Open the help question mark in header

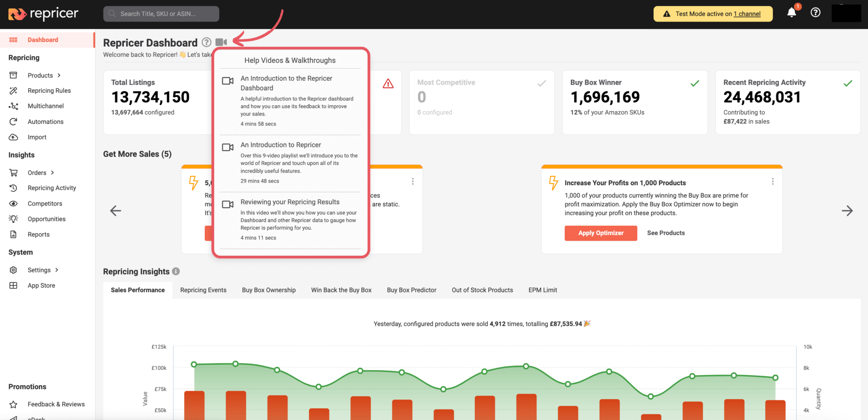(x=815, y=13)
